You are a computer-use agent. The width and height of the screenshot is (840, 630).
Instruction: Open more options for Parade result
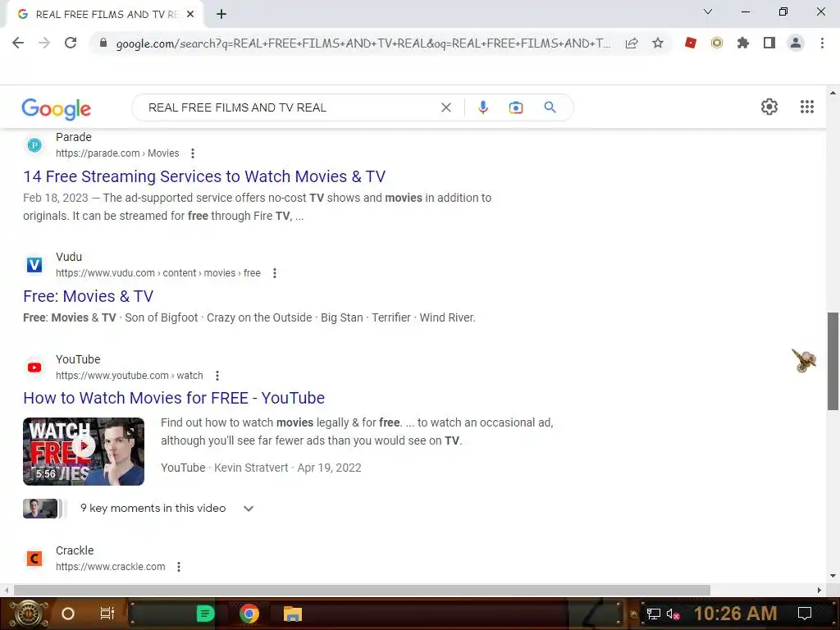point(193,153)
